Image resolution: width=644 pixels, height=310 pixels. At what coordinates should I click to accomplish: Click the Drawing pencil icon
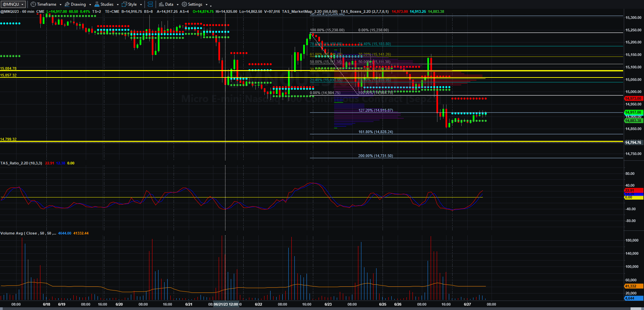point(67,4)
